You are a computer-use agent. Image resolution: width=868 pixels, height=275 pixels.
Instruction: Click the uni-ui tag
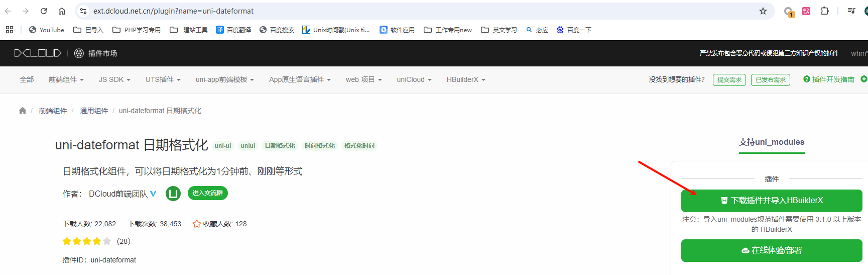tap(223, 146)
